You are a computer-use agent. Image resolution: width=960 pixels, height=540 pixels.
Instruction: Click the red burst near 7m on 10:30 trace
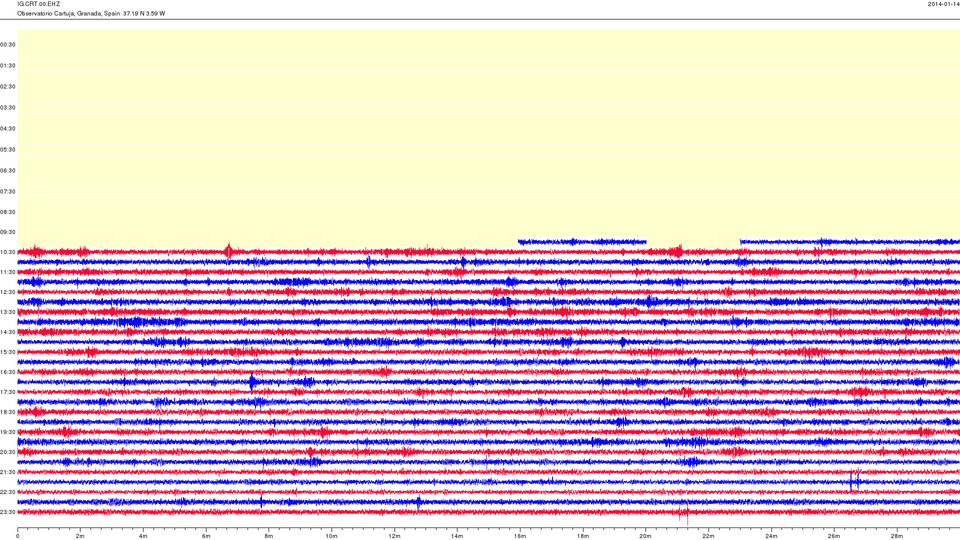[x=229, y=250]
